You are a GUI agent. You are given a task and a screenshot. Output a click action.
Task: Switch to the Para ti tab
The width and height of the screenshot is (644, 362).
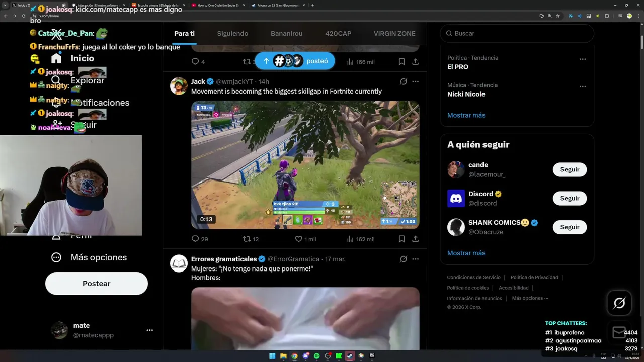tap(184, 34)
